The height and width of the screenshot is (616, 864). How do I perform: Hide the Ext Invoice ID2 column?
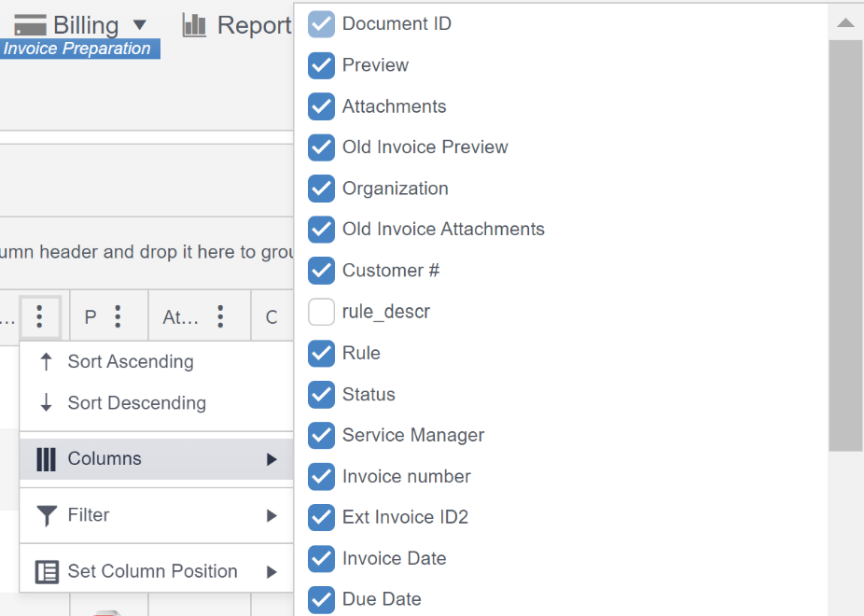(321, 517)
